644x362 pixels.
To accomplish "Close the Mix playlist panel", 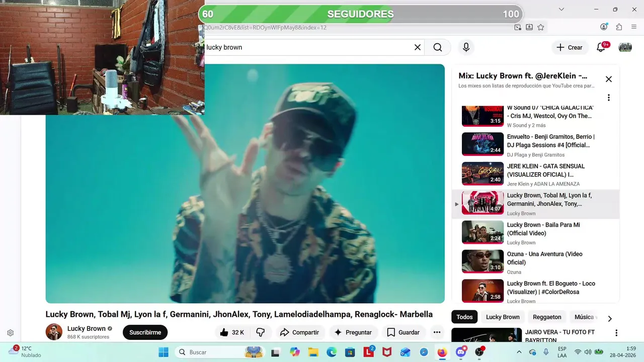I will pyautogui.click(x=608, y=79).
